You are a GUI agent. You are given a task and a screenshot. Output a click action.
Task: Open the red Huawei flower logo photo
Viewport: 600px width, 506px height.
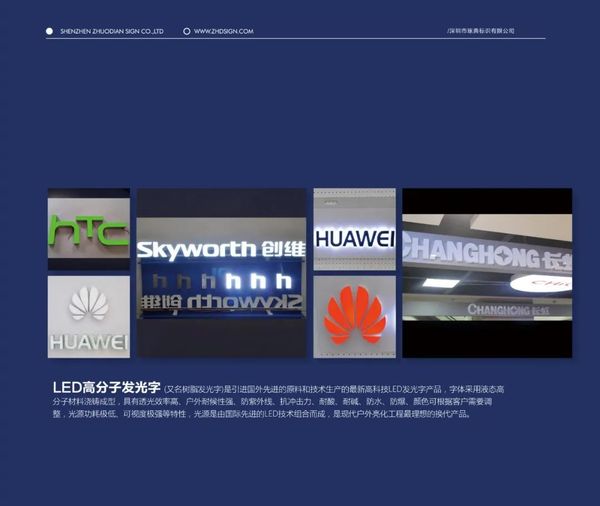[354, 317]
